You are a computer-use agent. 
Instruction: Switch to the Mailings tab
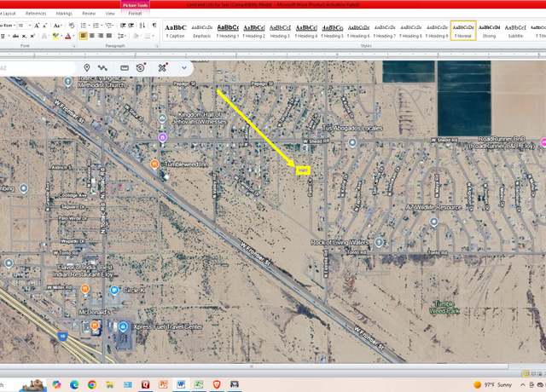pos(64,14)
